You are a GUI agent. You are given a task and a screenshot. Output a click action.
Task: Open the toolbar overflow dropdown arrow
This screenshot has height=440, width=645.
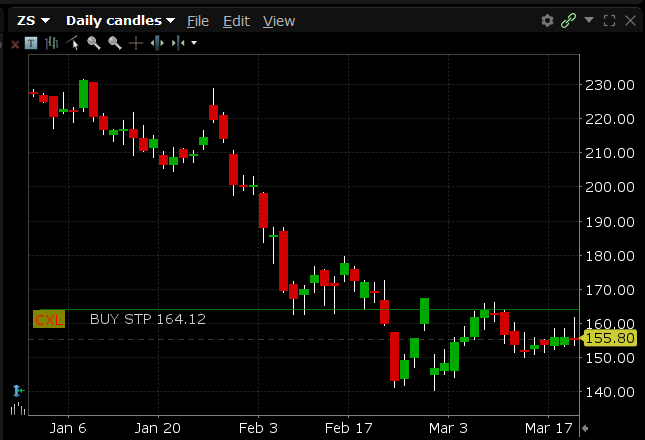tap(194, 43)
